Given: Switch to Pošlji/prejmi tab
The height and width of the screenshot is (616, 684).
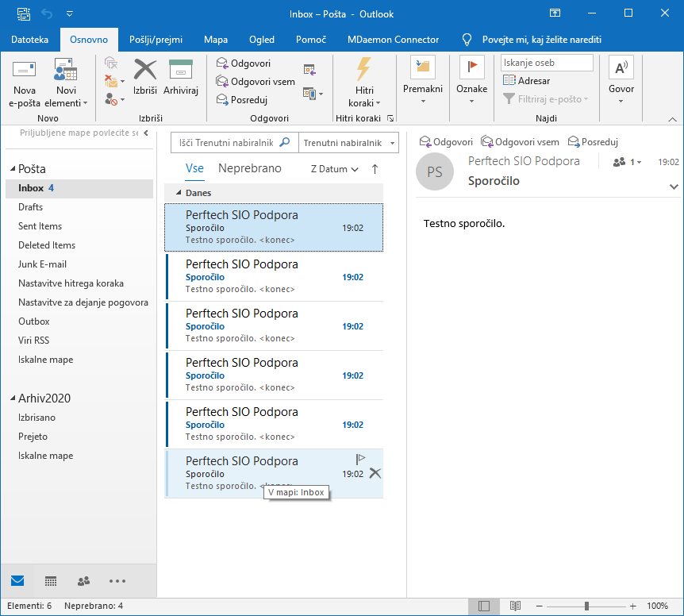Looking at the screenshot, I should (156, 40).
